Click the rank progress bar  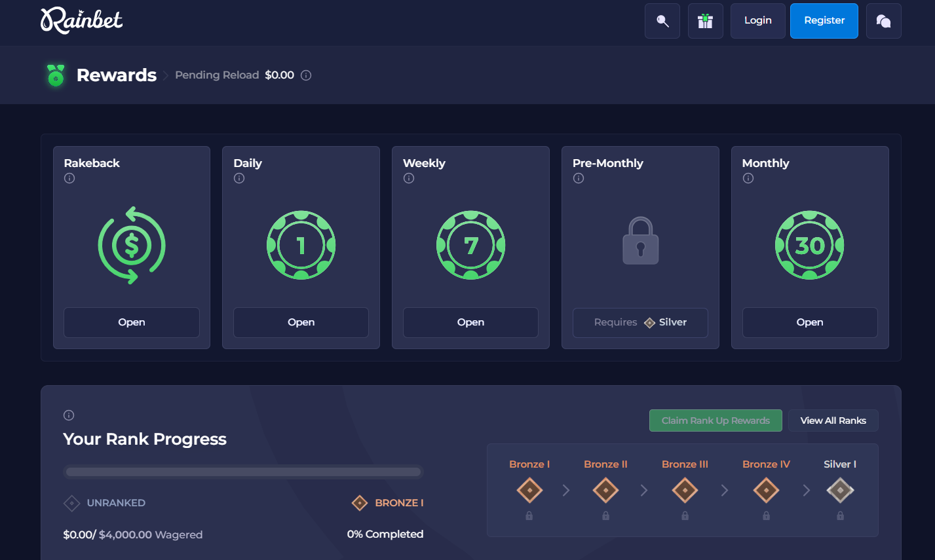point(244,472)
